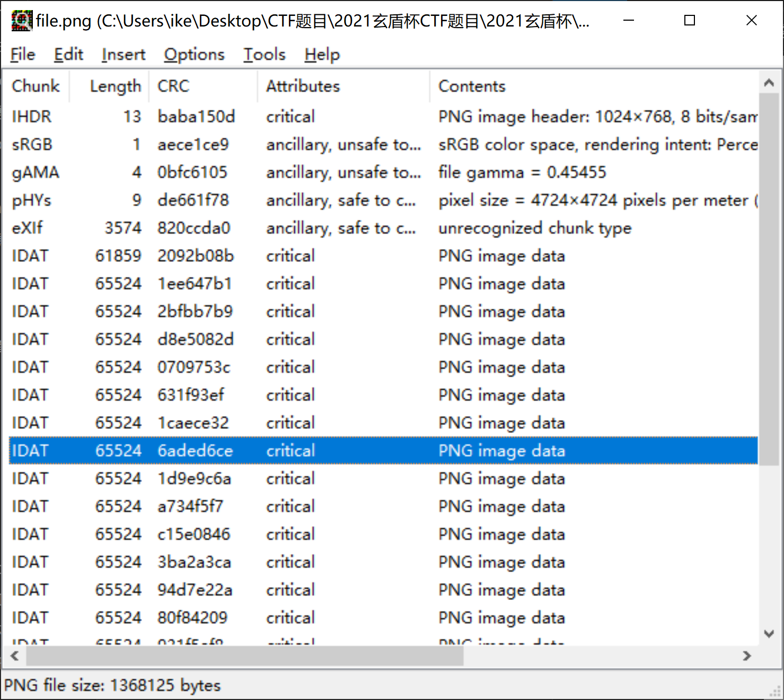Click the CRC column header
The width and height of the screenshot is (784, 700).
173,86
